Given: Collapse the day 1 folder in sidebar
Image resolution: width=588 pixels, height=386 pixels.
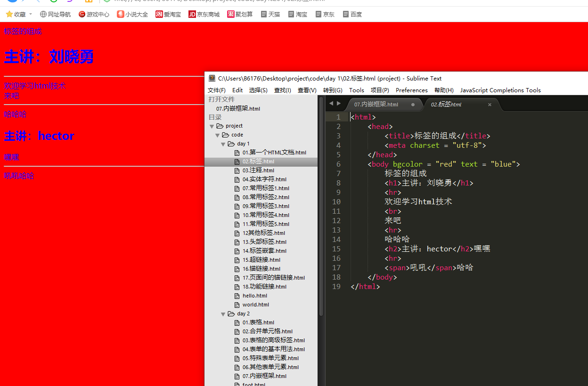Looking at the screenshot, I should (223, 144).
